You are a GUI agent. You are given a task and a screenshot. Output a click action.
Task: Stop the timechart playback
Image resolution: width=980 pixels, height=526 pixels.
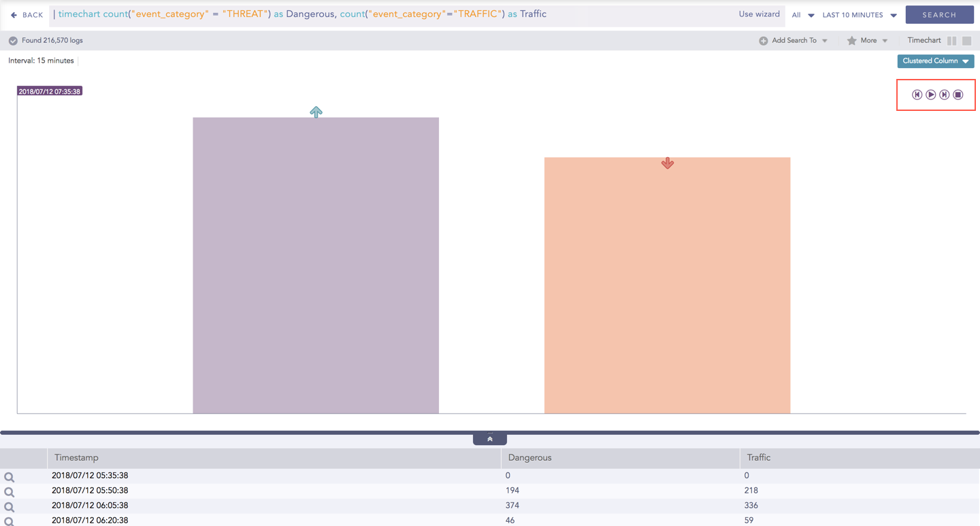tap(958, 95)
